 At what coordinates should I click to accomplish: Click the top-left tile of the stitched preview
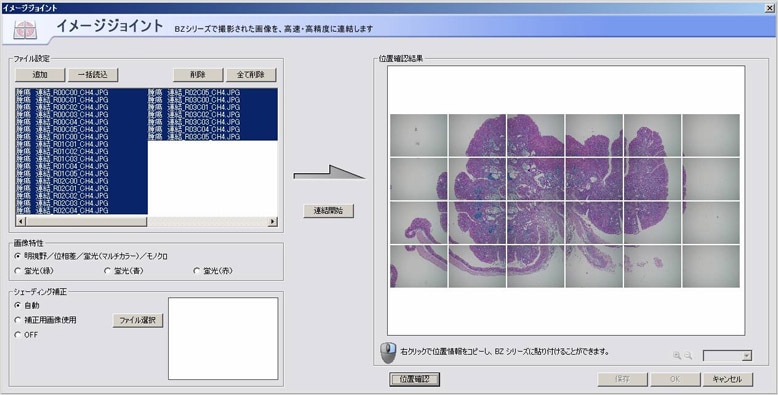pyautogui.click(x=419, y=135)
